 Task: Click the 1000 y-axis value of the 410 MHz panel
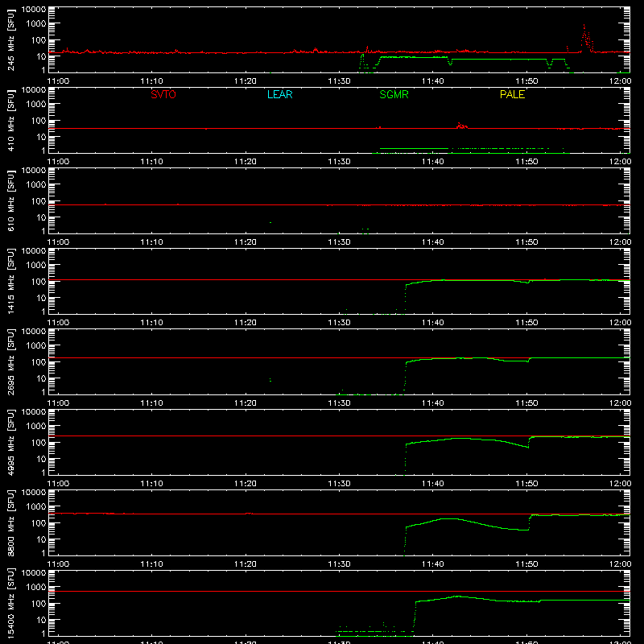[36, 104]
